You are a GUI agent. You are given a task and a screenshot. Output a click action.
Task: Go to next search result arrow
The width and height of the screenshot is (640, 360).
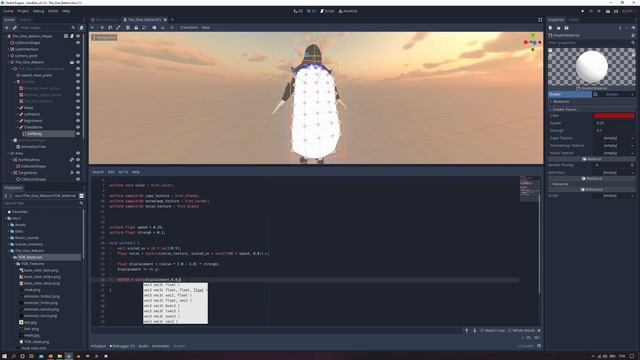[x=475, y=331]
